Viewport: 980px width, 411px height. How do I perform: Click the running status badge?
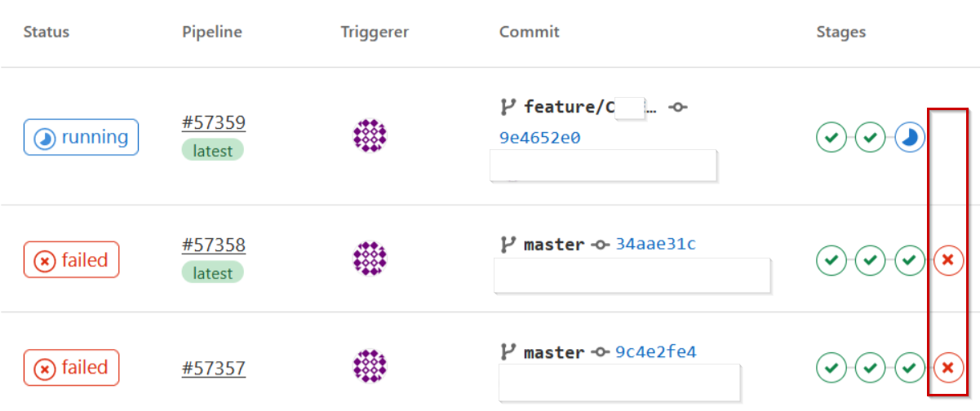[x=81, y=137]
